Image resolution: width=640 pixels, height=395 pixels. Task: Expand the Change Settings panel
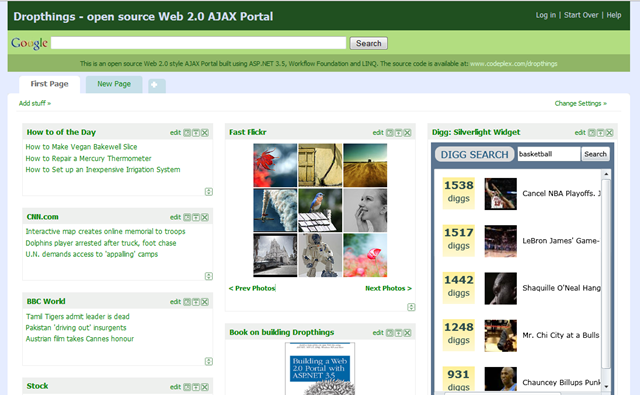[580, 103]
